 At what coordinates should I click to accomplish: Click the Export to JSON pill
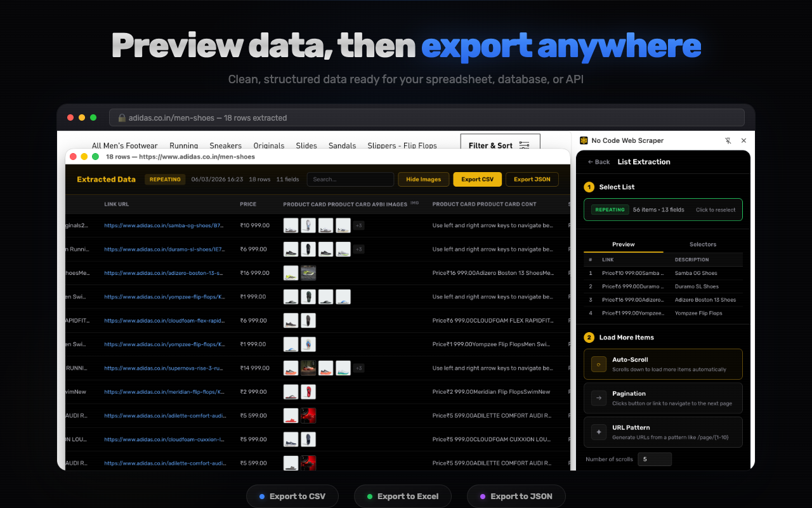516,497
